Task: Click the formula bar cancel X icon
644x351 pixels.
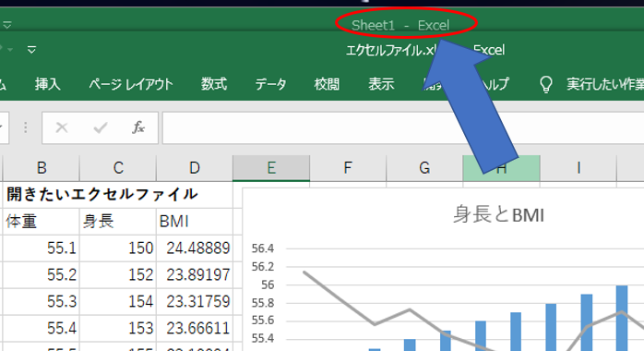Action: 62,127
